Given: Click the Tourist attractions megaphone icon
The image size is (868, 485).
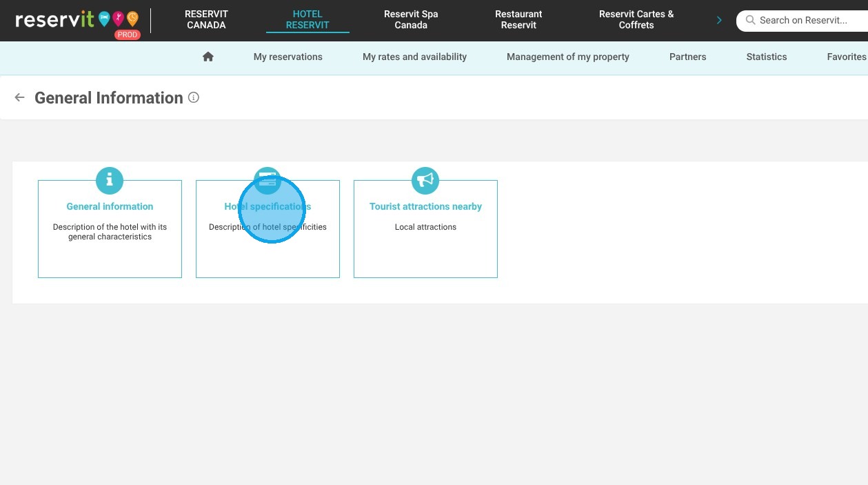Looking at the screenshot, I should point(425,181).
